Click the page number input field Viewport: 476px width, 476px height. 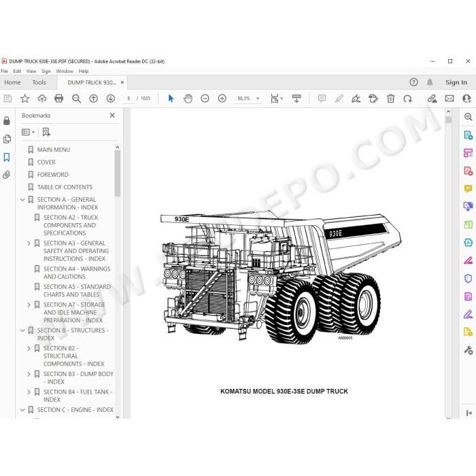[x=129, y=99]
